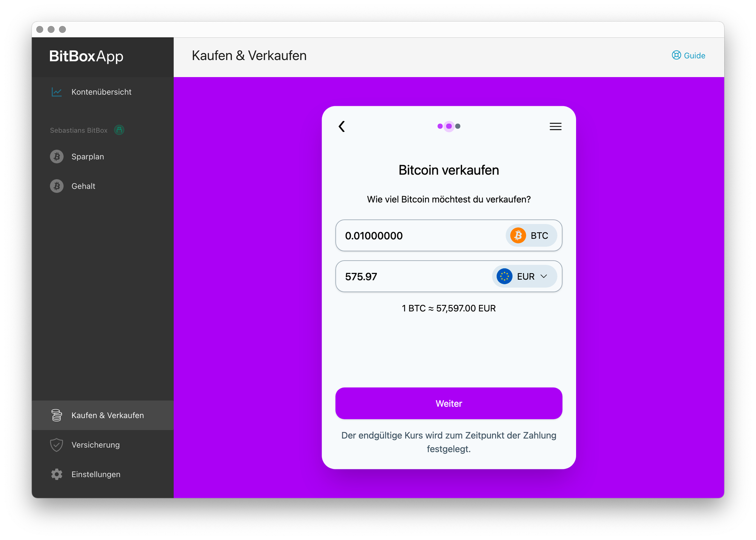756x540 pixels.
Task: Click the green BitBox device badge
Action: click(119, 130)
